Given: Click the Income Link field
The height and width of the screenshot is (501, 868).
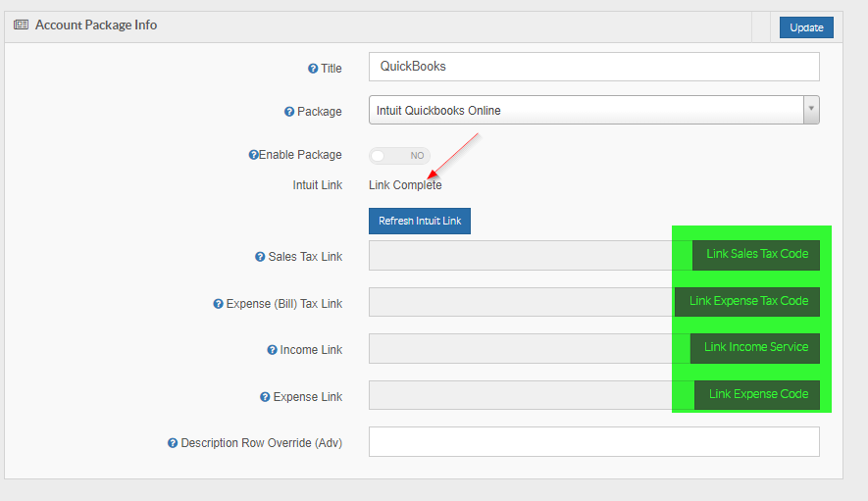Looking at the screenshot, I should (x=530, y=348).
